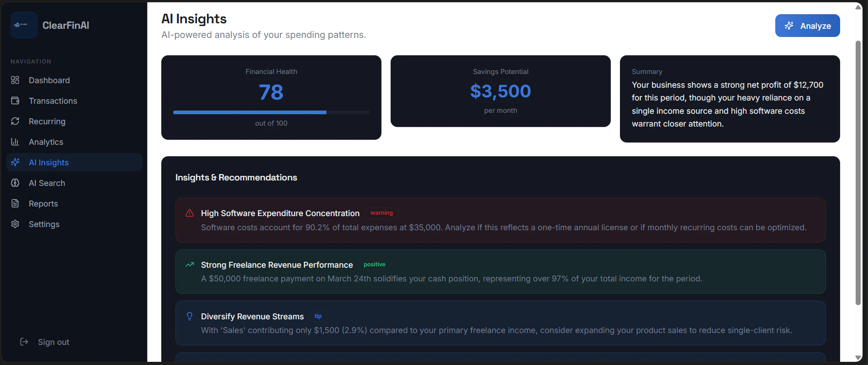Image resolution: width=868 pixels, height=365 pixels.
Task: Sign out of the account
Action: point(45,342)
